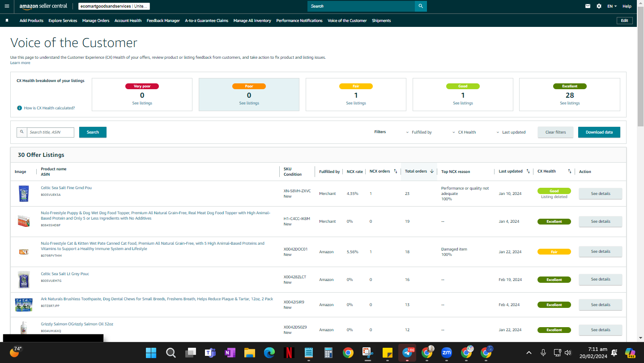Launch Microsoft Teams from the taskbar
The image size is (644, 363).
[x=210, y=353]
